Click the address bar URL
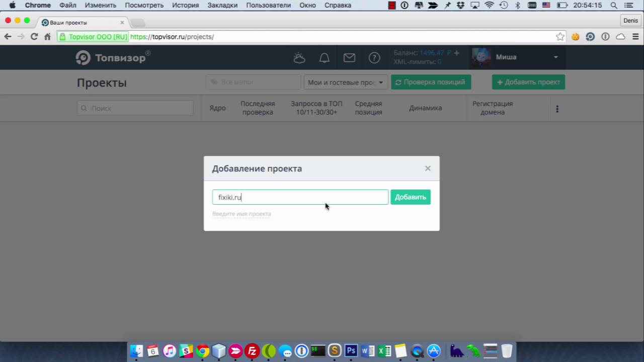This screenshot has width=644, height=362. point(172,37)
